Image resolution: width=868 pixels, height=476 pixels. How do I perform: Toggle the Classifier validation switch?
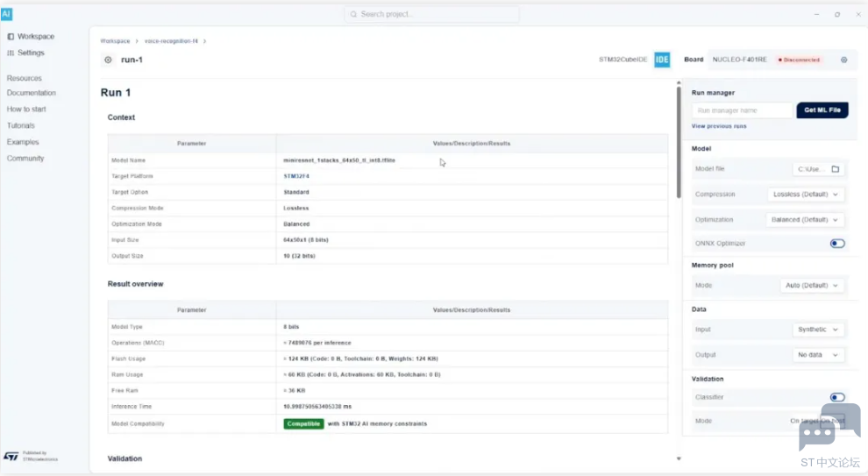coord(837,397)
